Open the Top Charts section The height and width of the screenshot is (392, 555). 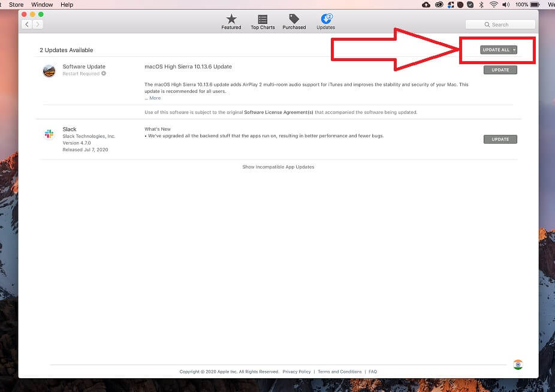point(262,22)
